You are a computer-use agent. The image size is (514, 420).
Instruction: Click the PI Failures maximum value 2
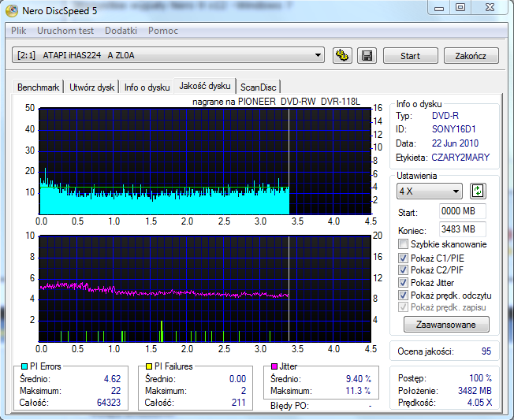tap(244, 391)
